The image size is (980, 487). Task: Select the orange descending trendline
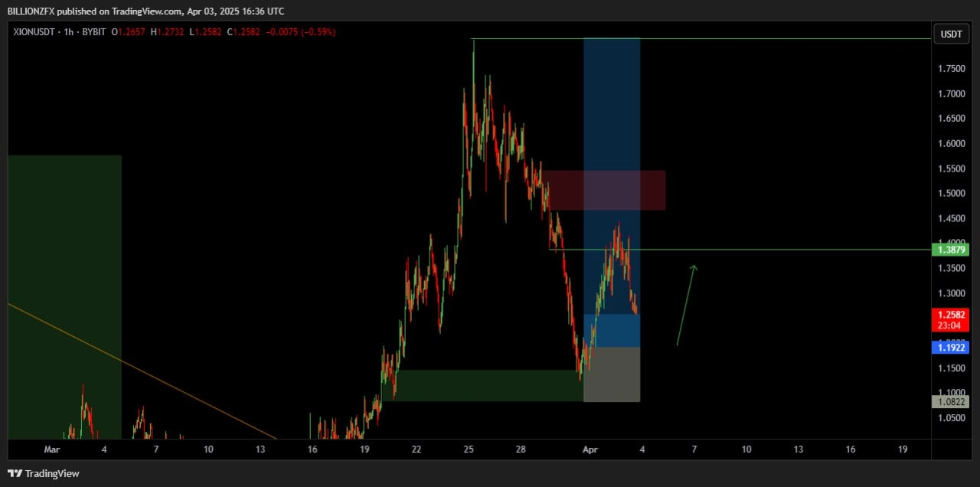[x=142, y=371]
